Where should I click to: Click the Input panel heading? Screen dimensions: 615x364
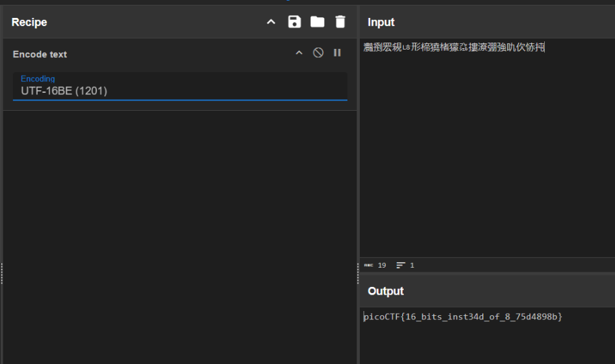[x=381, y=22]
